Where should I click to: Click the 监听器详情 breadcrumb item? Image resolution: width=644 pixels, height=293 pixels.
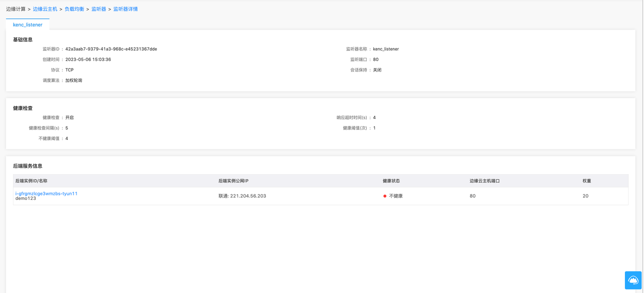pyautogui.click(x=125, y=9)
